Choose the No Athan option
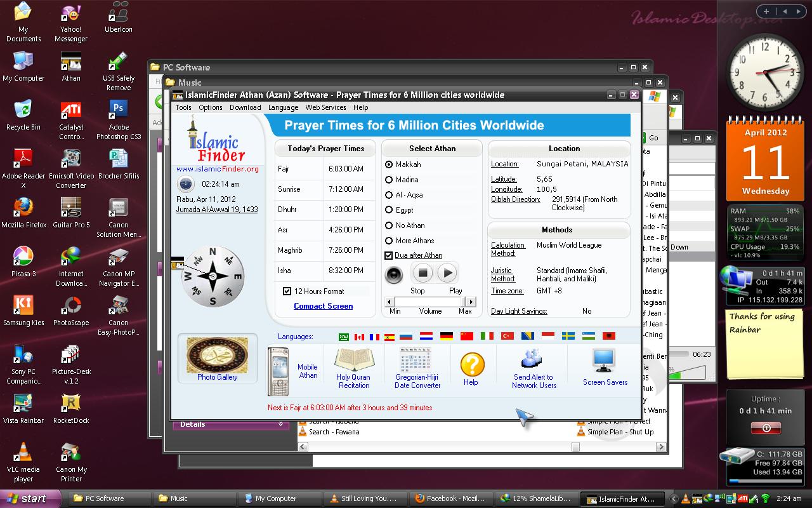The width and height of the screenshot is (812, 508). pos(389,225)
